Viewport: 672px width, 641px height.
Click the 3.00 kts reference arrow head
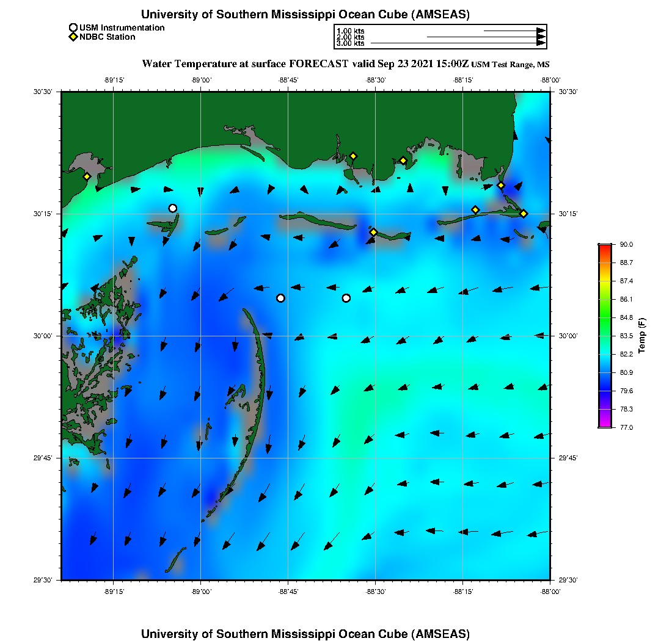pyautogui.click(x=541, y=43)
